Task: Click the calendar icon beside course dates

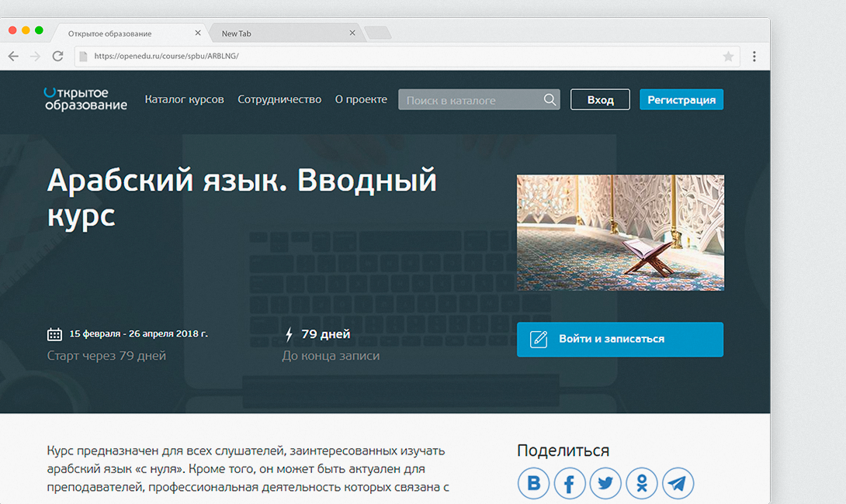Action: (54, 334)
